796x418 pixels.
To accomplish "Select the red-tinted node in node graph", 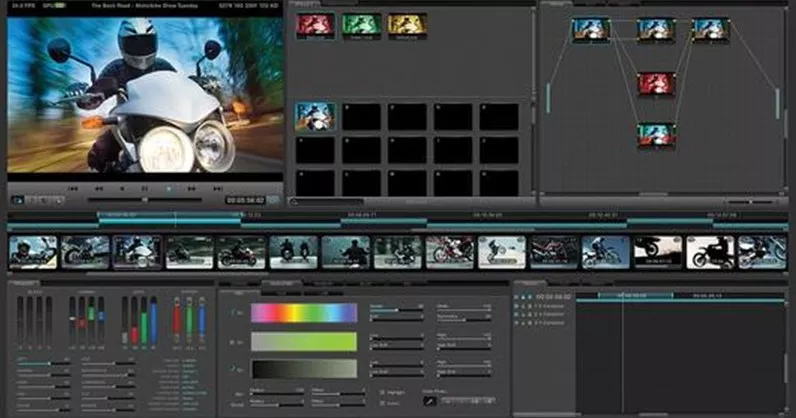I will [656, 84].
